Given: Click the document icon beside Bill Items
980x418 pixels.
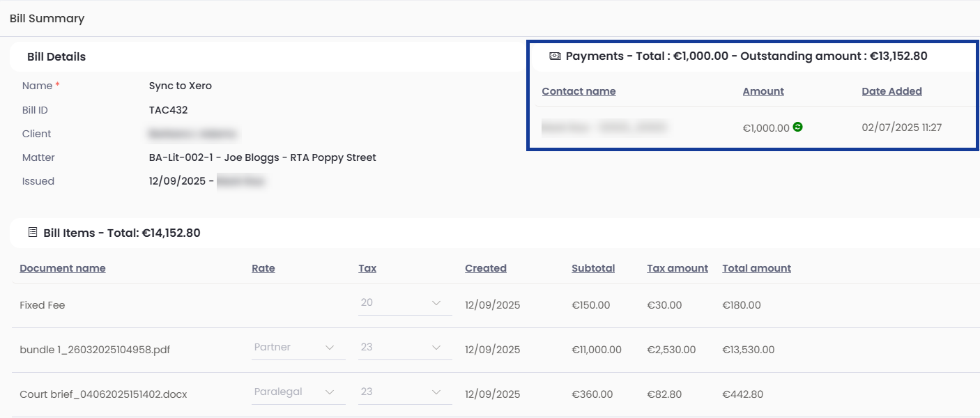Looking at the screenshot, I should 33,233.
